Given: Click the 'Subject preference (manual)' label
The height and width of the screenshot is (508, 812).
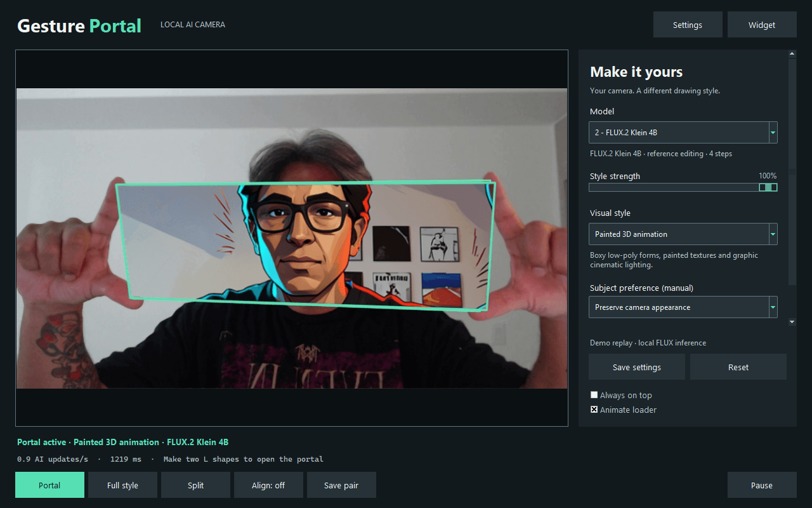Looking at the screenshot, I should coord(641,288).
